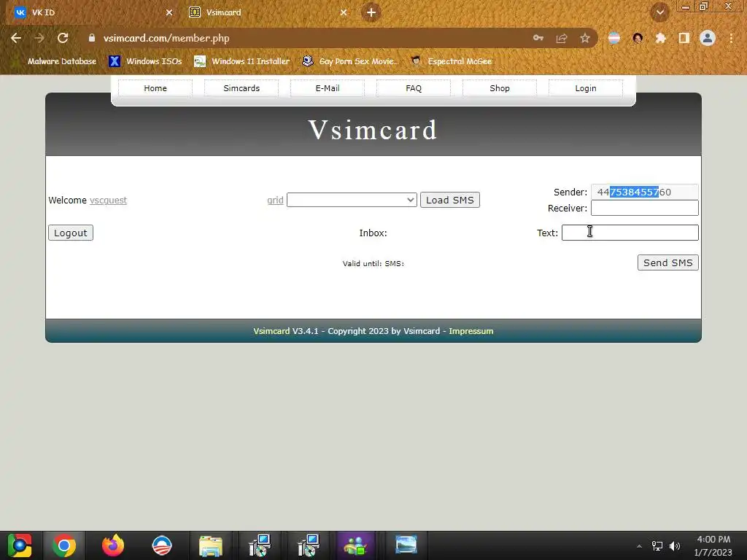Open Chrome from the taskbar
747x560 pixels.
click(64, 545)
